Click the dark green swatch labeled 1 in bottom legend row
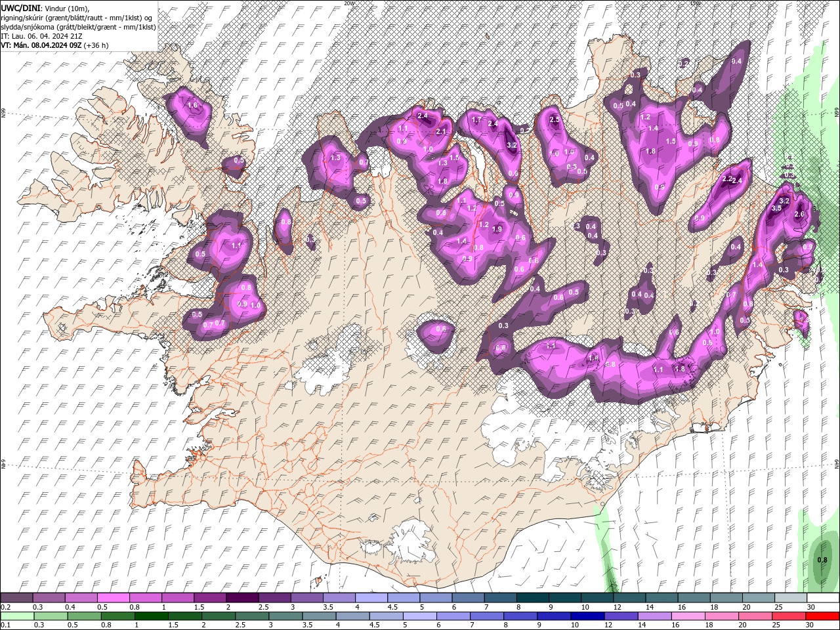This screenshot has width=840, height=630. (x=151, y=616)
